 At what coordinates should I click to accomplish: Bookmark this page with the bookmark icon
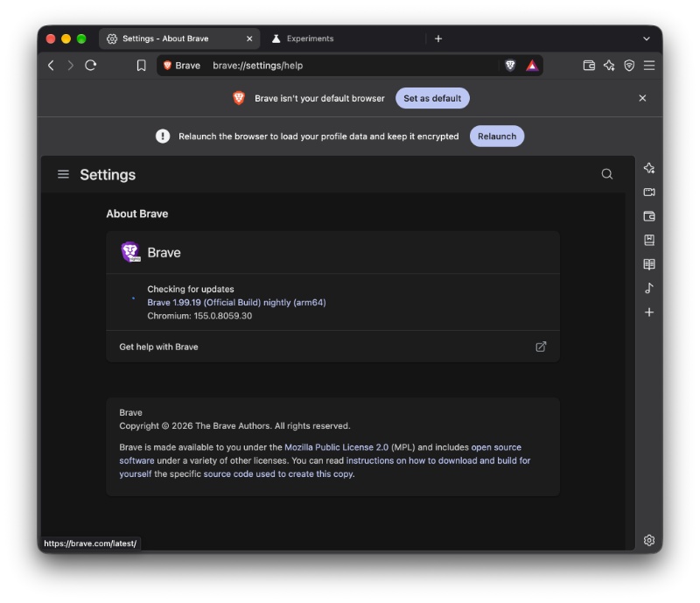[x=141, y=66]
